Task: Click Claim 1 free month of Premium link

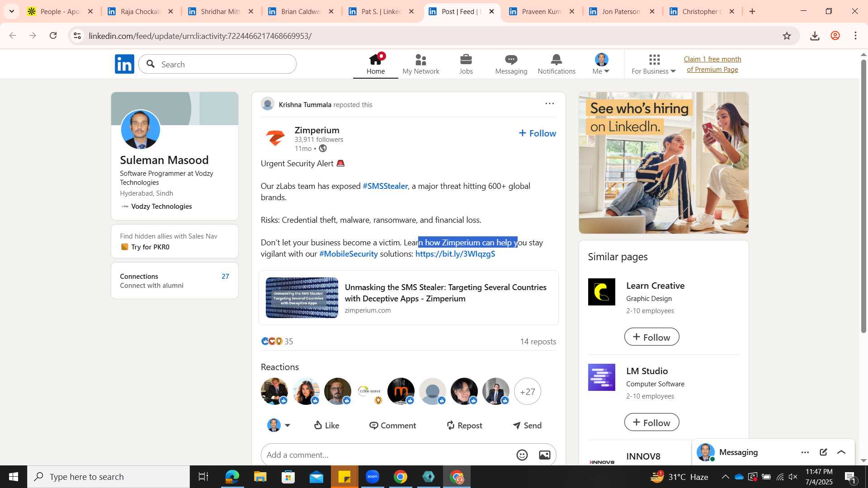Action: tap(712, 64)
